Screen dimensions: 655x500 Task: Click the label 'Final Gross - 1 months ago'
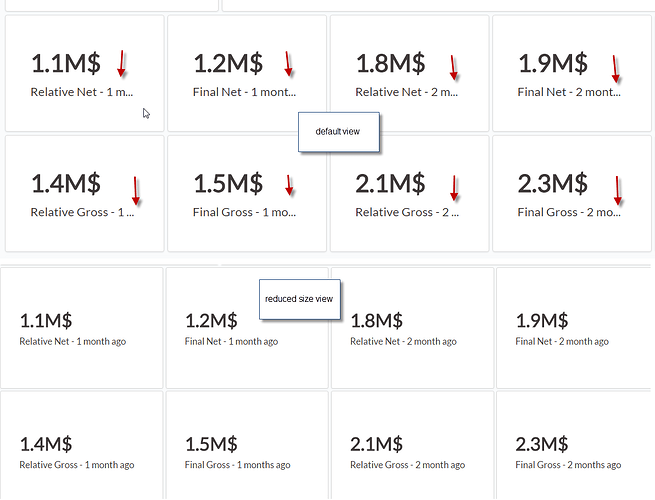click(238, 464)
